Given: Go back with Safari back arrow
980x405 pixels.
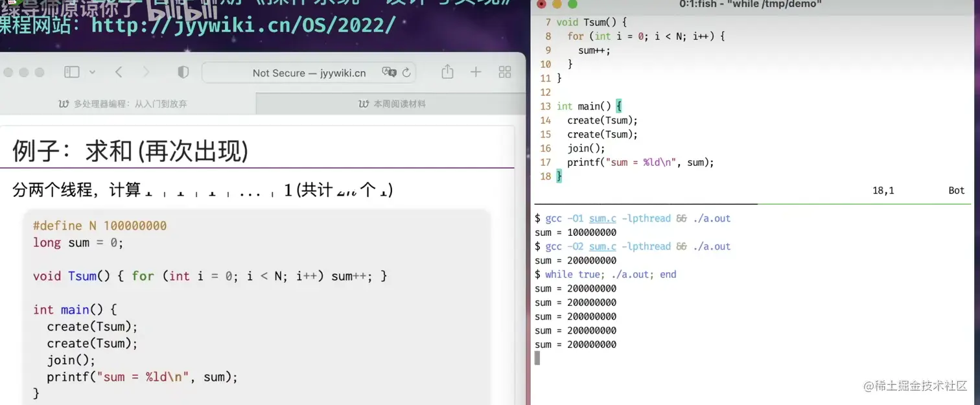Looking at the screenshot, I should point(119,73).
